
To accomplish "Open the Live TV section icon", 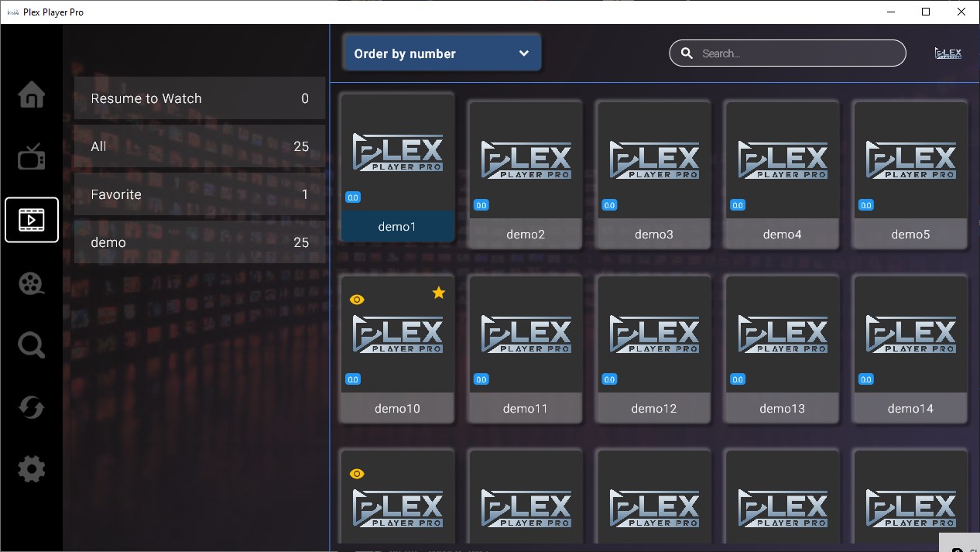I will pyautogui.click(x=32, y=157).
